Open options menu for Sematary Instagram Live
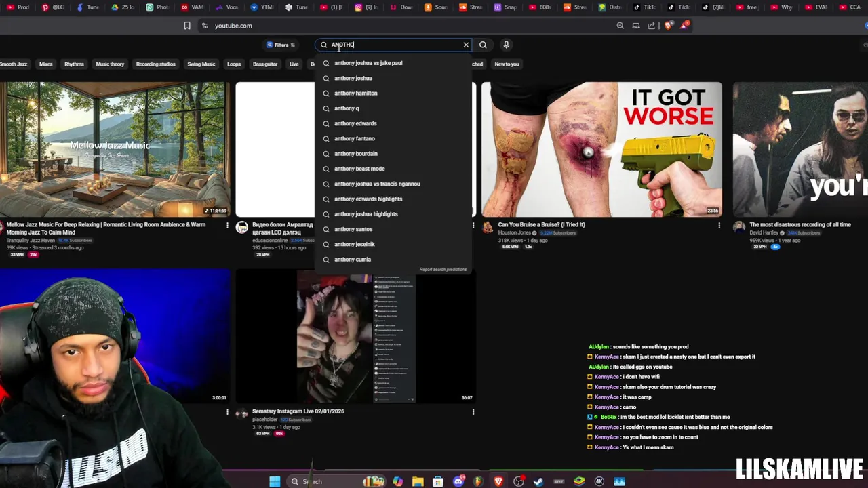Image resolution: width=868 pixels, height=488 pixels. pyautogui.click(x=473, y=411)
